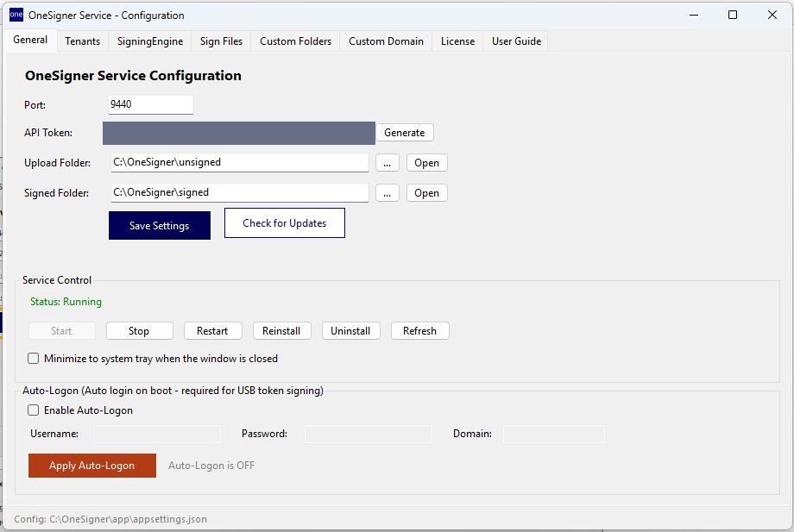The width and height of the screenshot is (794, 532).
Task: Click the 'Auto-Logon is OFF' text
Action: [211, 466]
